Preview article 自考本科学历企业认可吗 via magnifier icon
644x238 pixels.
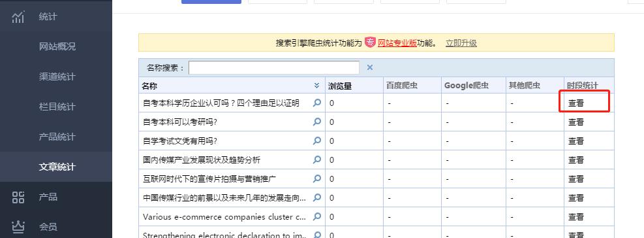[x=316, y=103]
